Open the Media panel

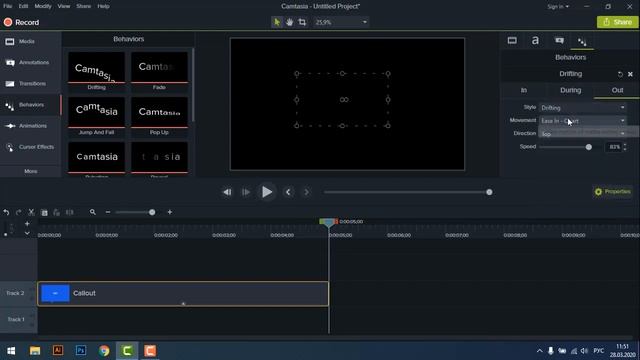point(31,42)
